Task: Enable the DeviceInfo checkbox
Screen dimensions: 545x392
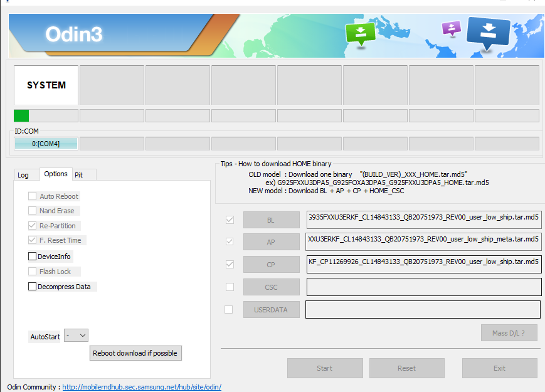Action: click(33, 257)
